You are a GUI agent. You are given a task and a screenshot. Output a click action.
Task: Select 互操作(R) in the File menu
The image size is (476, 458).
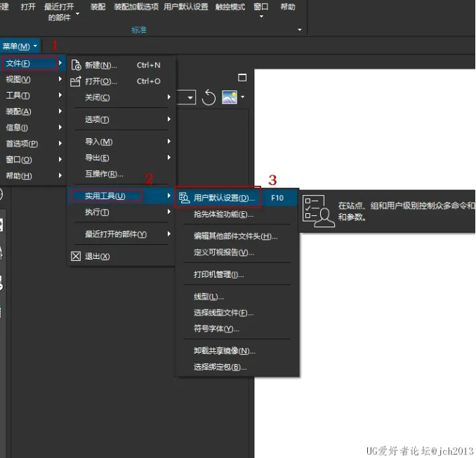click(x=104, y=174)
